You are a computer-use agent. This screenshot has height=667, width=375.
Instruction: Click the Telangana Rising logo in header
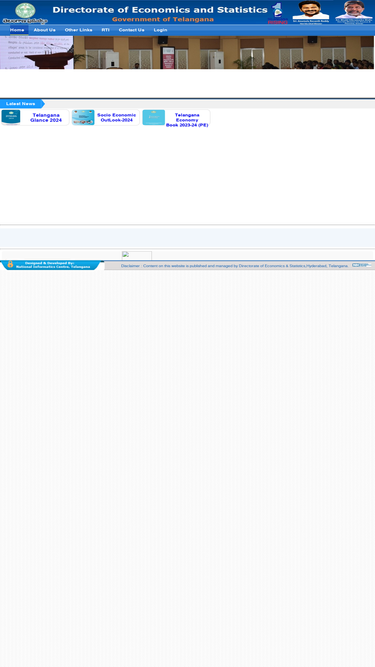click(277, 13)
